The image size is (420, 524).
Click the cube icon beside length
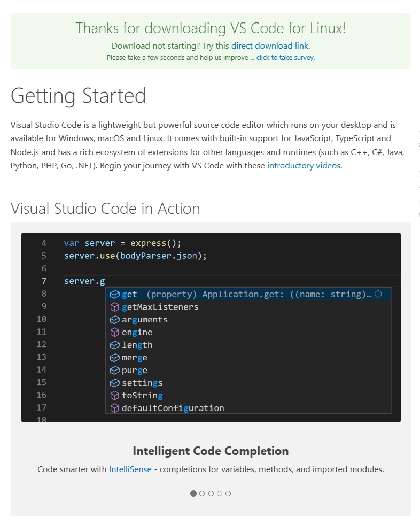click(x=114, y=345)
